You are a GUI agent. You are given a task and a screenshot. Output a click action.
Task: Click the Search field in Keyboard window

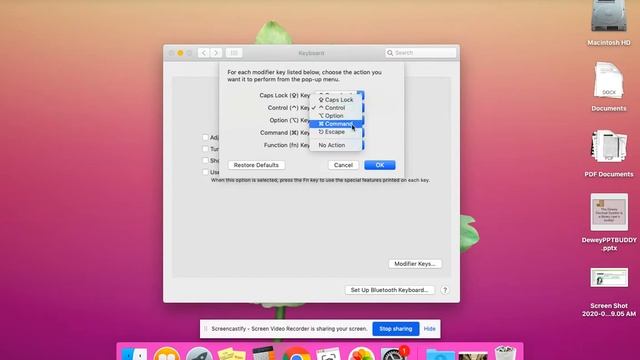420,53
